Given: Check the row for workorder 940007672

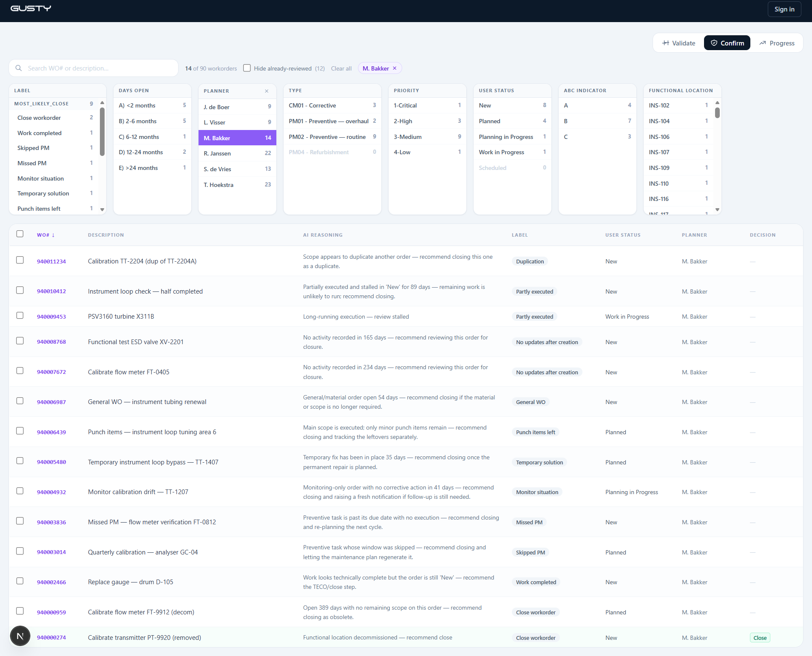Looking at the screenshot, I should [x=20, y=370].
